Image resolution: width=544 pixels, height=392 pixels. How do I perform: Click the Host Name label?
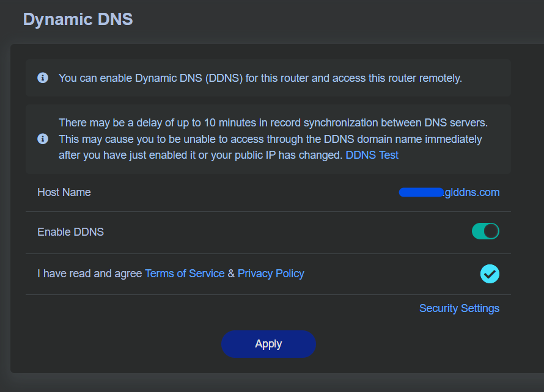point(64,192)
